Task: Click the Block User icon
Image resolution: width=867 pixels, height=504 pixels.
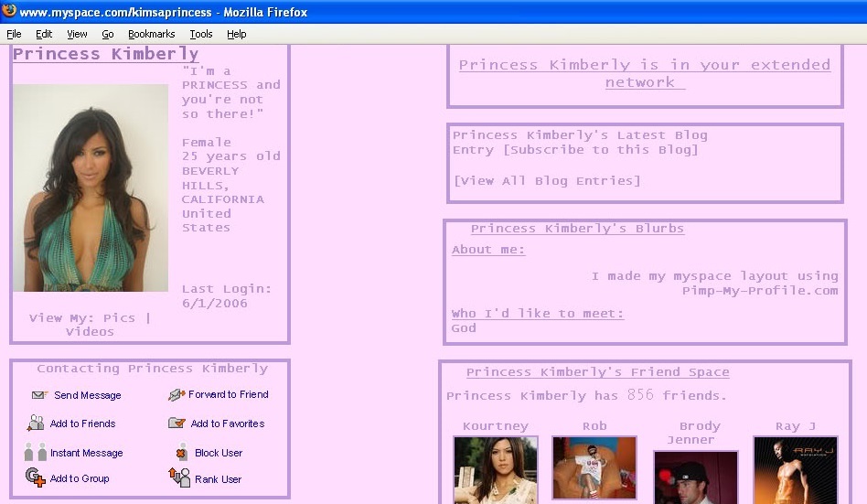Action: [181, 452]
